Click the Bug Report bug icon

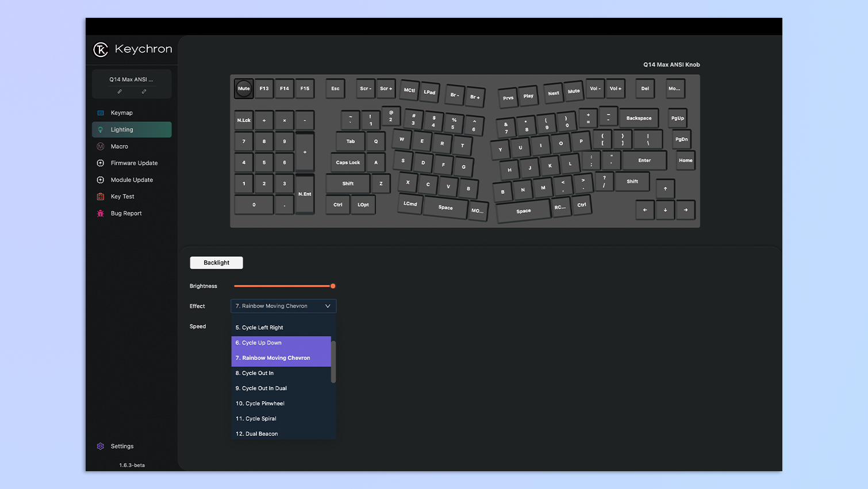pyautogui.click(x=101, y=213)
